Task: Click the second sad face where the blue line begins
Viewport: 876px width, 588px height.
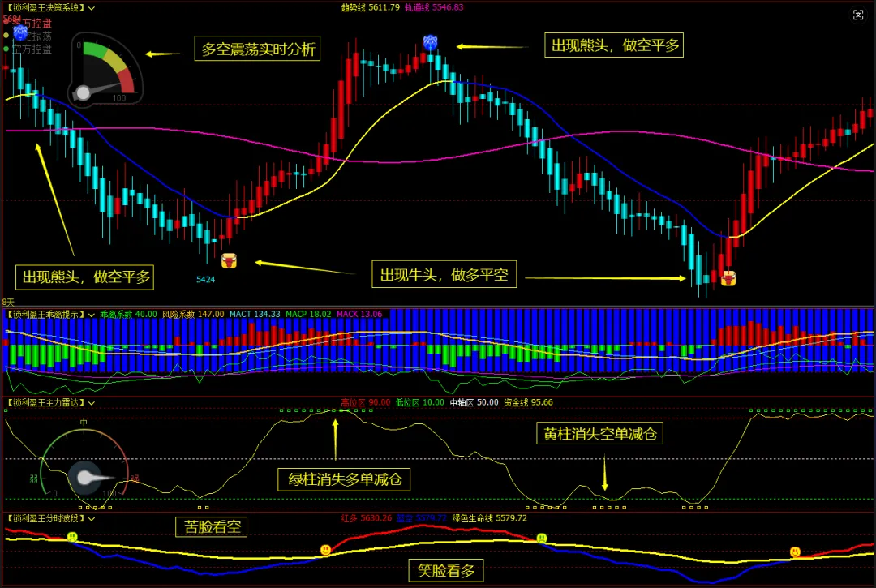Action: pos(541,539)
